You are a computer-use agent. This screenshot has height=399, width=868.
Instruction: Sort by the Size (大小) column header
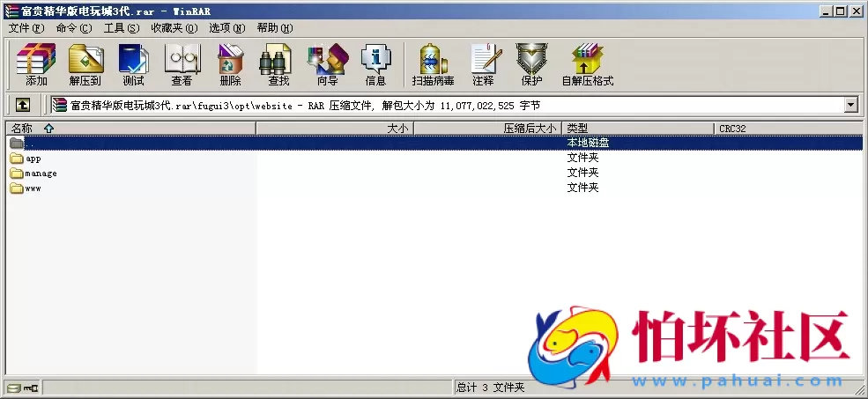coord(336,129)
